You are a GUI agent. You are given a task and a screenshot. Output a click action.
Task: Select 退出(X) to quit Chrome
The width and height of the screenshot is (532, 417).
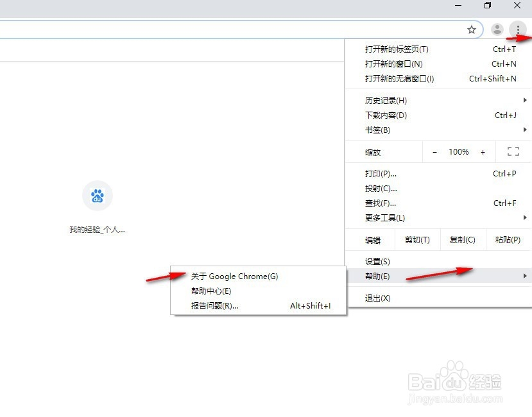click(438, 298)
